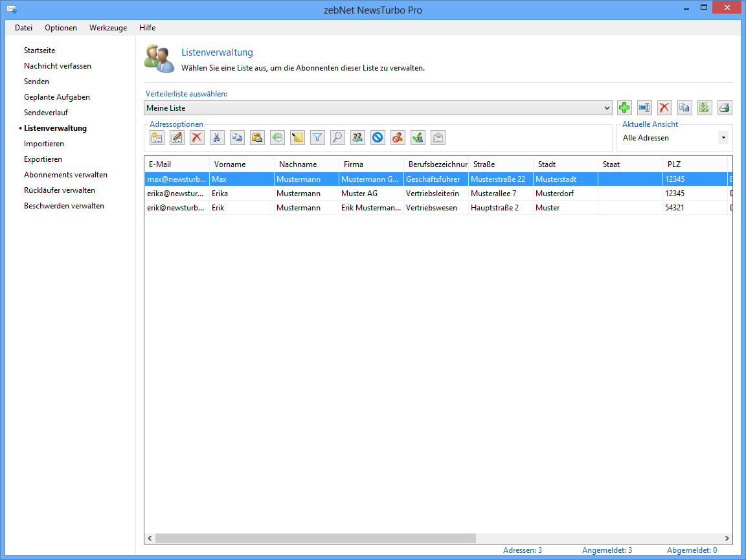Open the Datei menu
The width and height of the screenshot is (746, 560).
23,28
